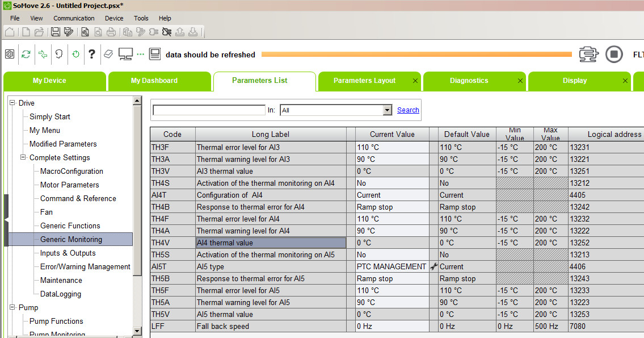Switch to the My Device tab
644x338 pixels.
pos(54,81)
